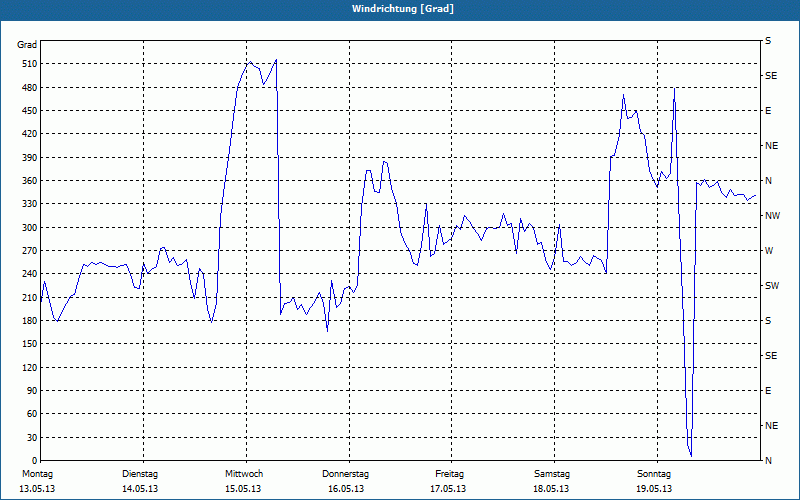
Task: Select the y-axis value '0'
Action: coord(34,461)
